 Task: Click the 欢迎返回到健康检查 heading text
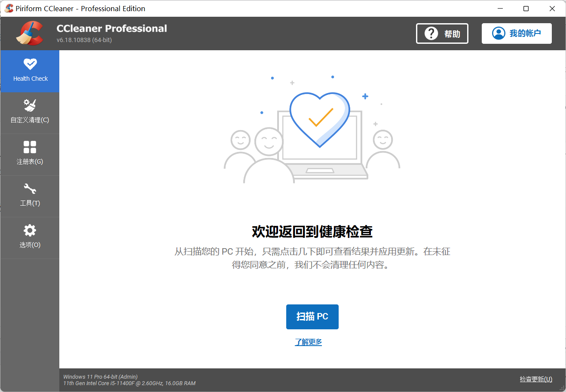pos(312,231)
